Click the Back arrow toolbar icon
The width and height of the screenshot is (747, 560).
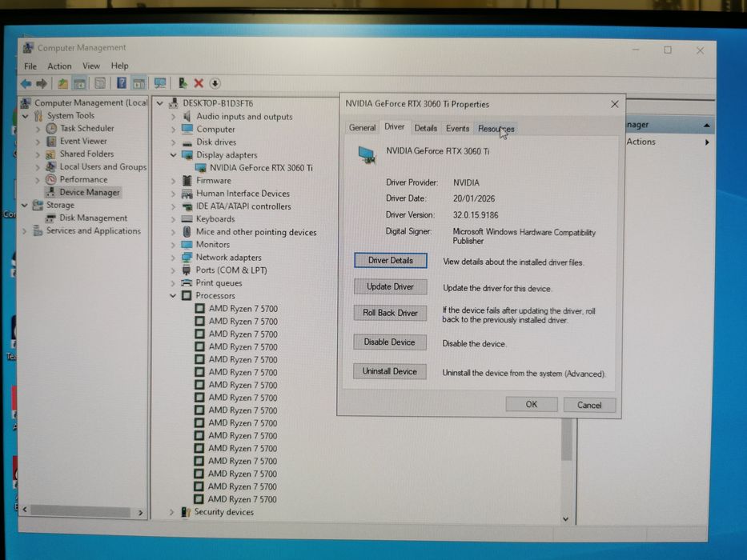click(26, 84)
